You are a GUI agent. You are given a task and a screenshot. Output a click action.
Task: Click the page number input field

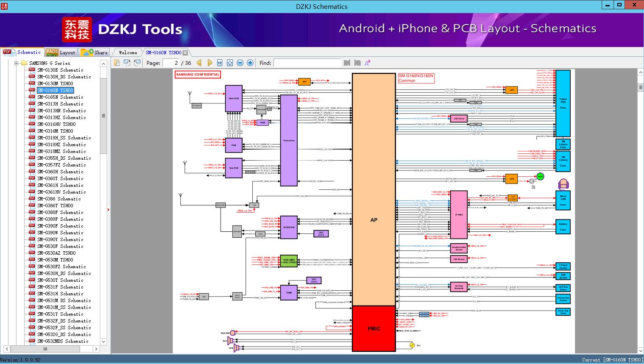click(171, 63)
